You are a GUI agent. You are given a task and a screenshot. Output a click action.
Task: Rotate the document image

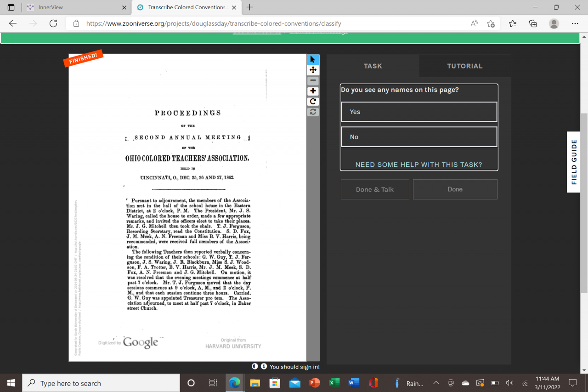(x=313, y=102)
